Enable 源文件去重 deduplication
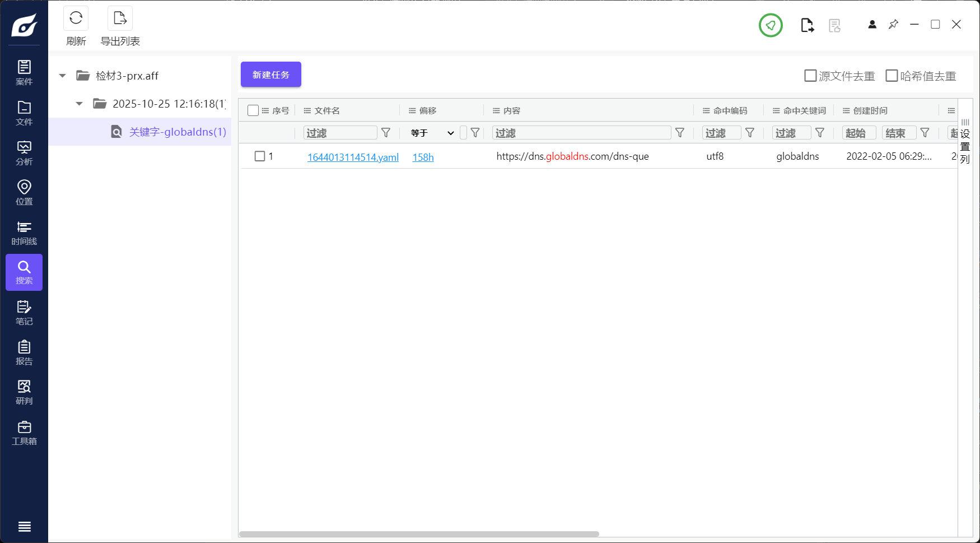The height and width of the screenshot is (543, 980). (810, 75)
